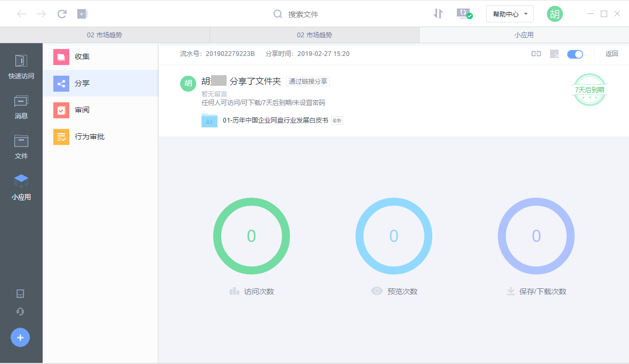This screenshot has height=364, width=629.
Task: Toggle the share link enable switch
Action: pyautogui.click(x=575, y=54)
